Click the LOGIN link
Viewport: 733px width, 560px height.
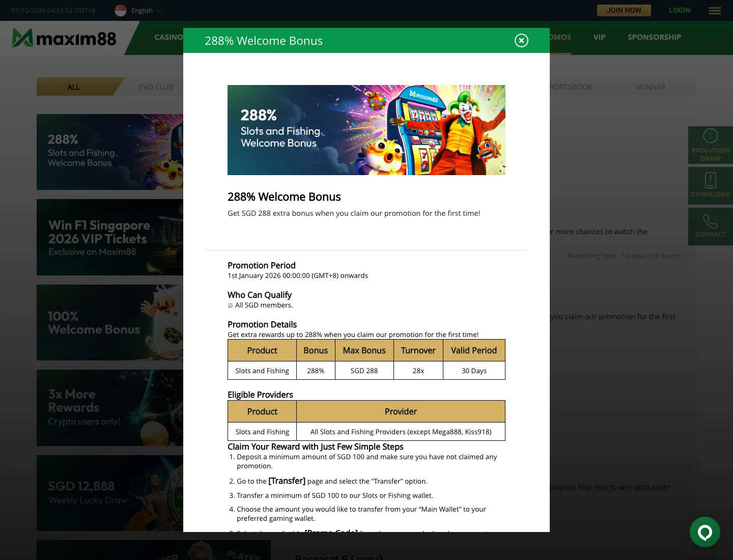(680, 10)
